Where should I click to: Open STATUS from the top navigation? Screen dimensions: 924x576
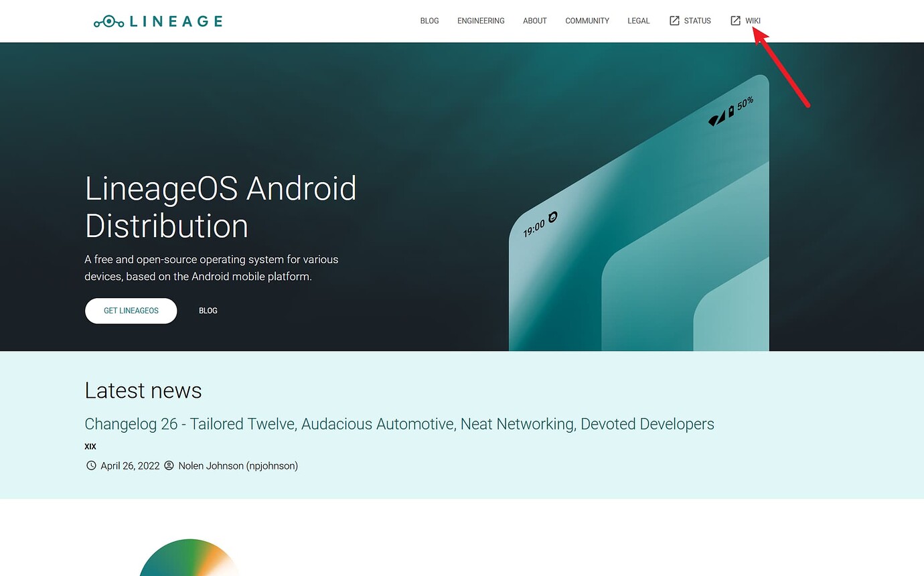pos(696,21)
